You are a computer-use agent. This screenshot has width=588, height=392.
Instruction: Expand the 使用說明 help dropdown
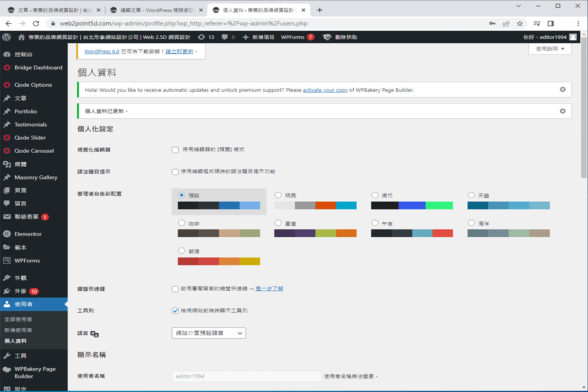click(550, 49)
